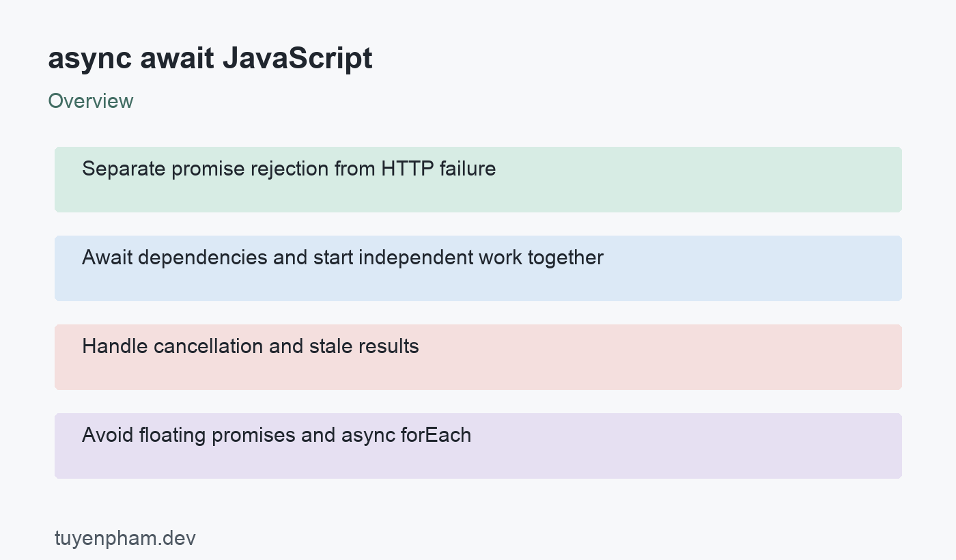The image size is (956, 560).
Task: Click the tuyenpham.dev footer text
Action: tap(125, 538)
